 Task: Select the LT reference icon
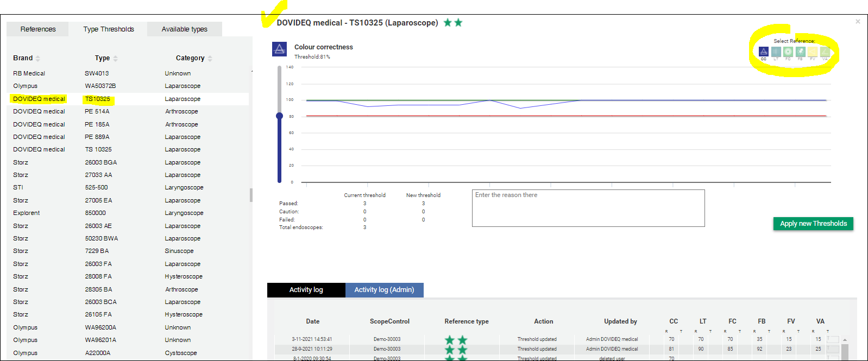click(x=776, y=52)
